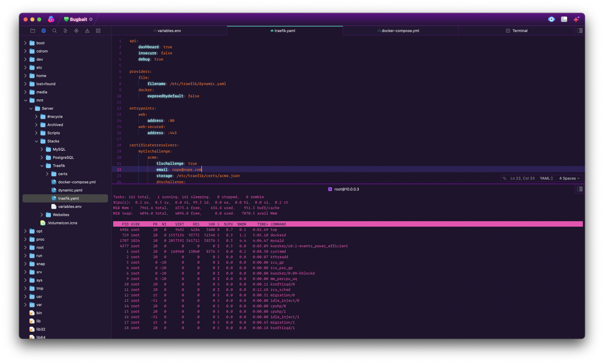Screen dimensions: 604x364
Task: Click the terminal prompt icon beside root@10.0.0.3
Action: point(330,189)
